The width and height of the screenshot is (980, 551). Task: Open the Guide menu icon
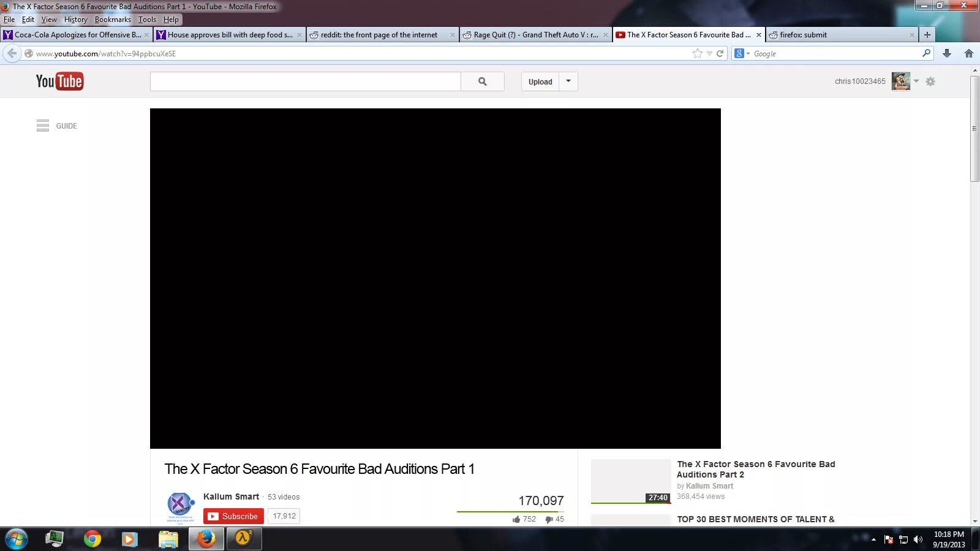pos(43,126)
